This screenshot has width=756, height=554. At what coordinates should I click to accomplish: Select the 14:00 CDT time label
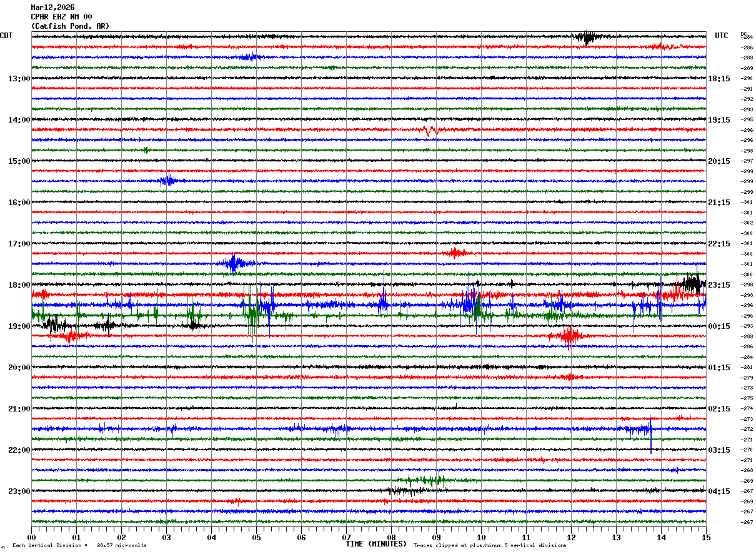click(19, 119)
